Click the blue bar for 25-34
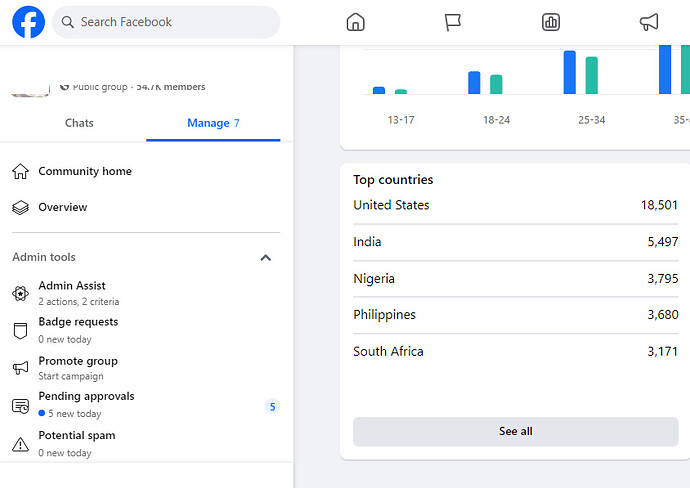Viewport: 690px width, 488px height. (570, 72)
